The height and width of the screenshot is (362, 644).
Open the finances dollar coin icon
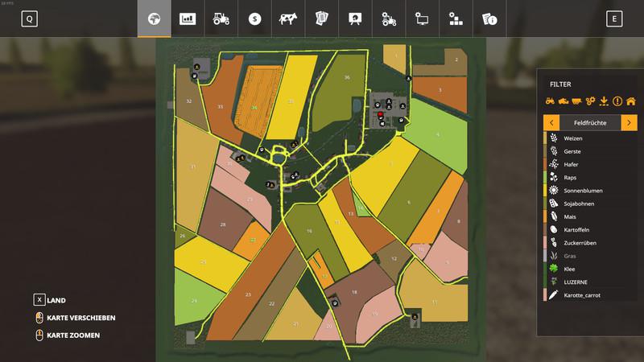pos(254,19)
